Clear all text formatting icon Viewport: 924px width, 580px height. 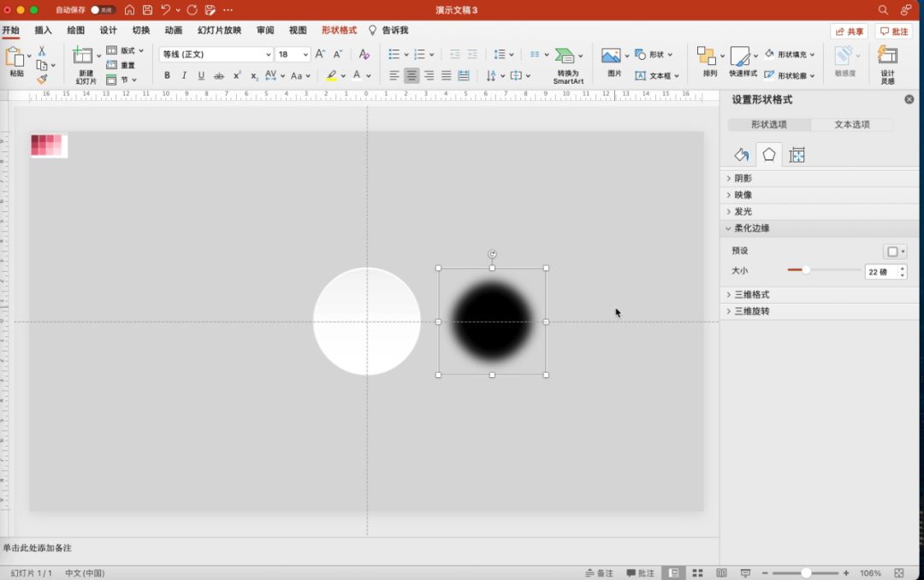click(364, 54)
